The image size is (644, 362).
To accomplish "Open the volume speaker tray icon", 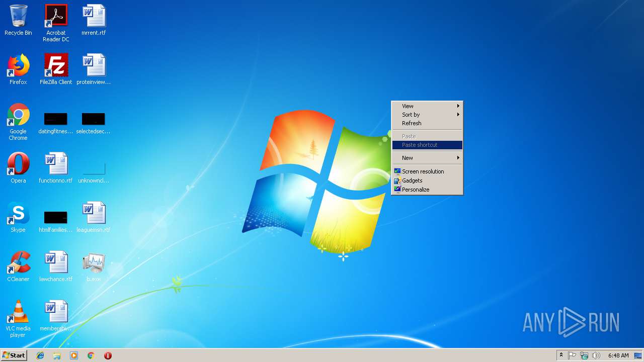I will tap(596, 355).
